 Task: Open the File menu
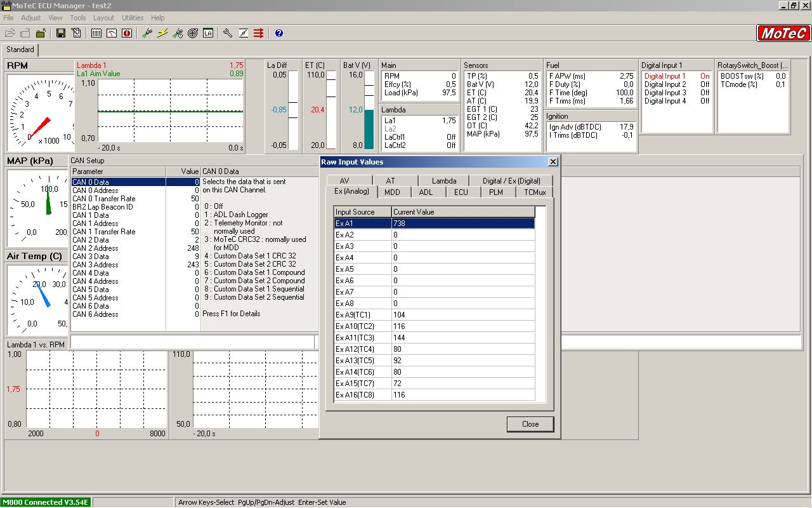pyautogui.click(x=8, y=18)
